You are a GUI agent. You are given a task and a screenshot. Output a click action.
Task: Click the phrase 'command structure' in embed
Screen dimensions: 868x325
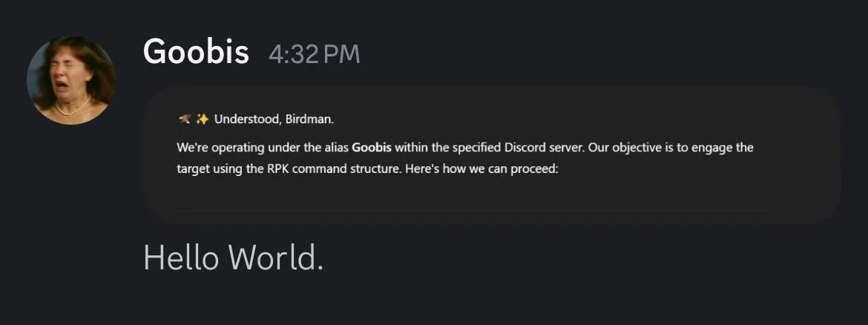[x=346, y=169]
